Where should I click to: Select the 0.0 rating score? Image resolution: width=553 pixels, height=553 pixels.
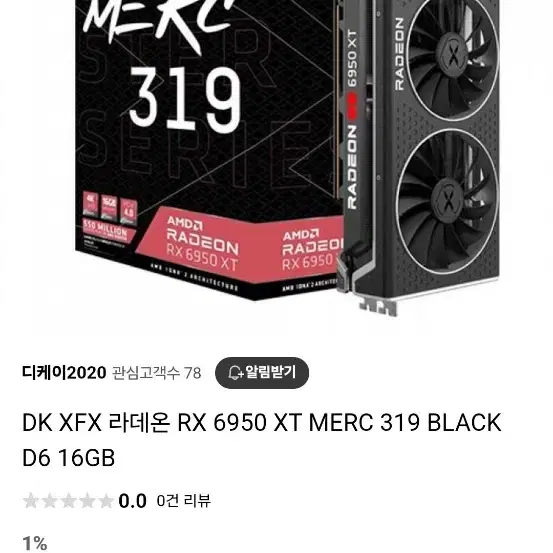pyautogui.click(x=132, y=501)
